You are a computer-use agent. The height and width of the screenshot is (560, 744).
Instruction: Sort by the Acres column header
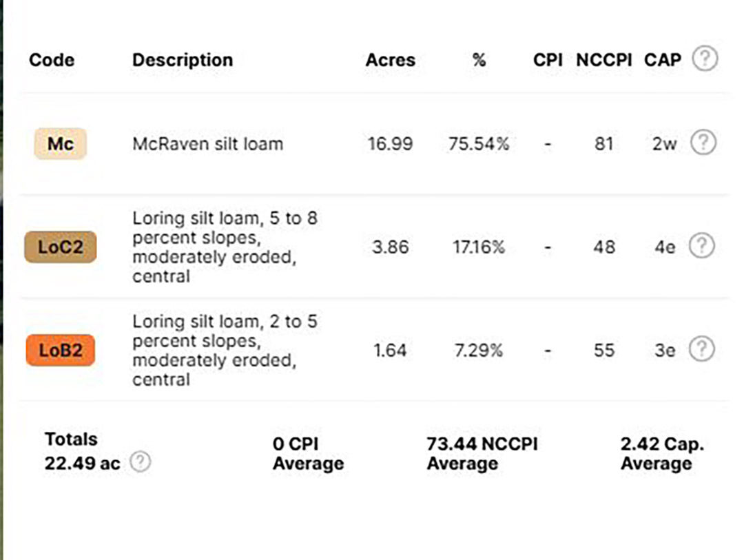pyautogui.click(x=391, y=60)
